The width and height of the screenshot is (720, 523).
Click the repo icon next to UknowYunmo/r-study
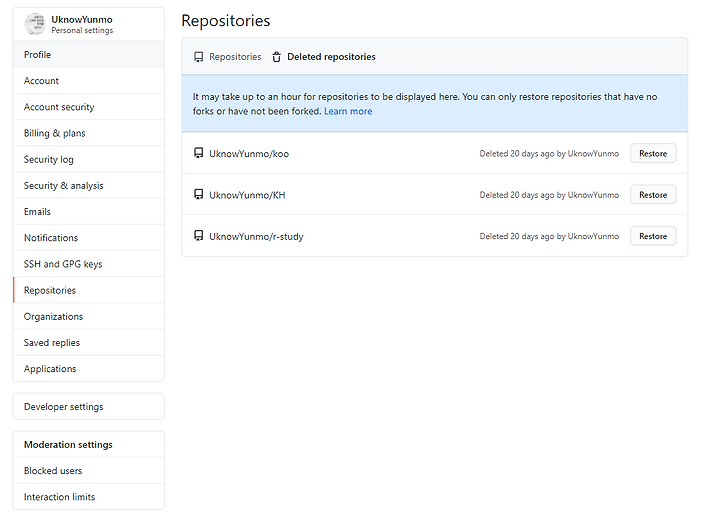point(198,236)
